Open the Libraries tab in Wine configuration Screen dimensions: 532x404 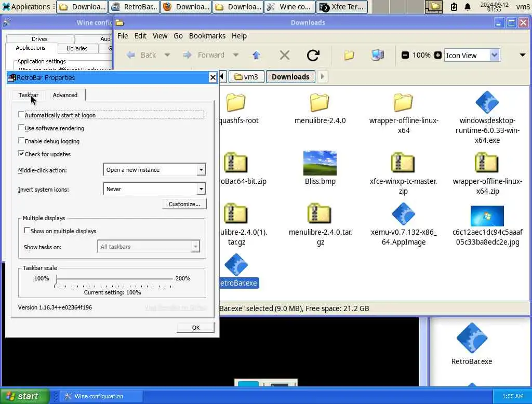click(77, 48)
